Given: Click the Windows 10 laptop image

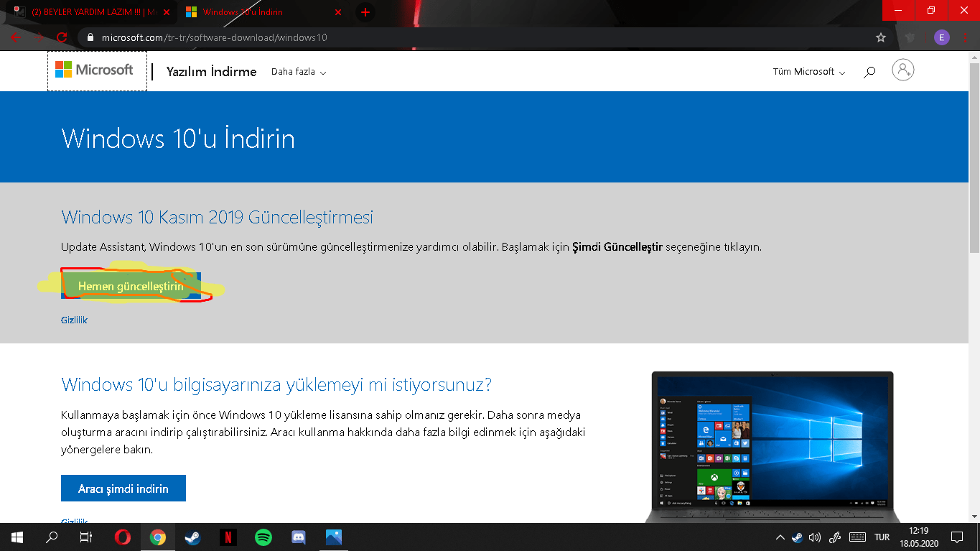Looking at the screenshot, I should [772, 447].
